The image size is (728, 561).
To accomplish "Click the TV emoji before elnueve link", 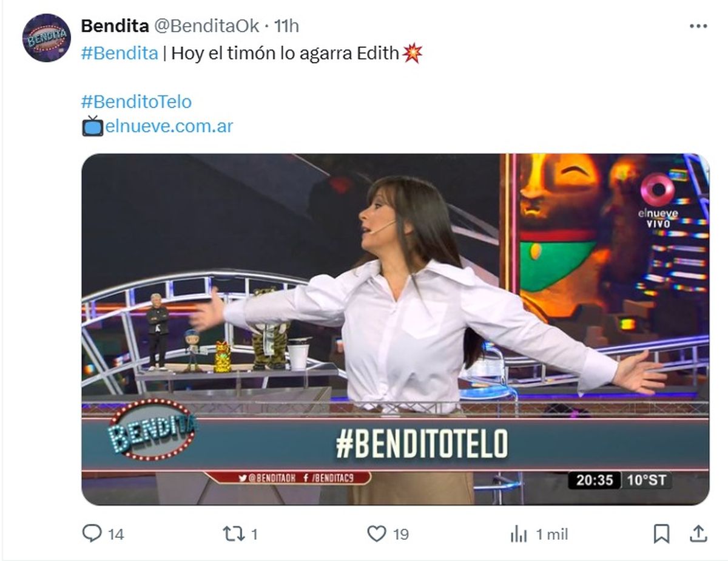I will click(93, 126).
